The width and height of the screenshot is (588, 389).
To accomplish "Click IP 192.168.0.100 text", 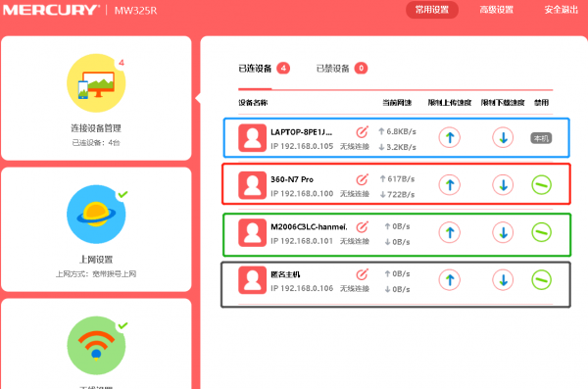I will tap(302, 194).
